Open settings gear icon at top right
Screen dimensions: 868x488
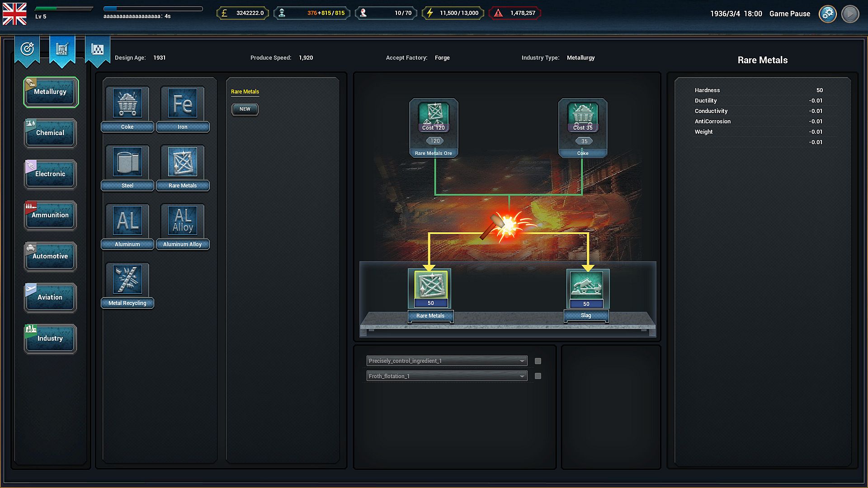tap(827, 14)
